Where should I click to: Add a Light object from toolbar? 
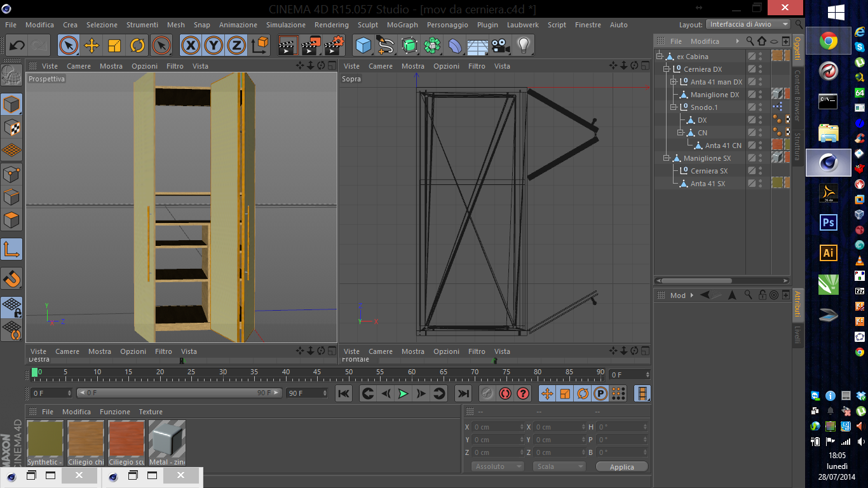[524, 45]
